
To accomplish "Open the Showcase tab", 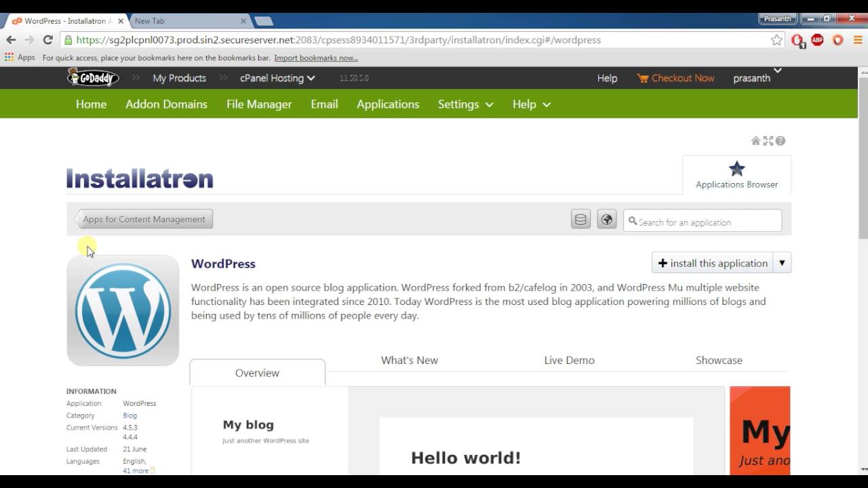I will pos(719,360).
